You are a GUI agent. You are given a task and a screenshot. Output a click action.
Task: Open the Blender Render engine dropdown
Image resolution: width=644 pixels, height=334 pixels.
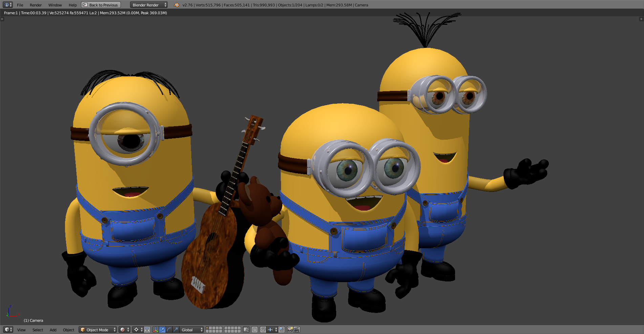pyautogui.click(x=149, y=5)
